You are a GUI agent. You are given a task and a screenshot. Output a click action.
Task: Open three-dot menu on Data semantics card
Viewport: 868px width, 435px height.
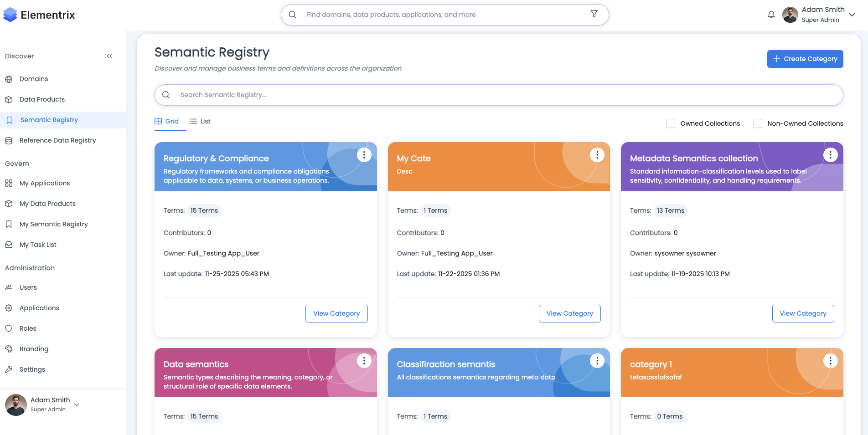(364, 361)
